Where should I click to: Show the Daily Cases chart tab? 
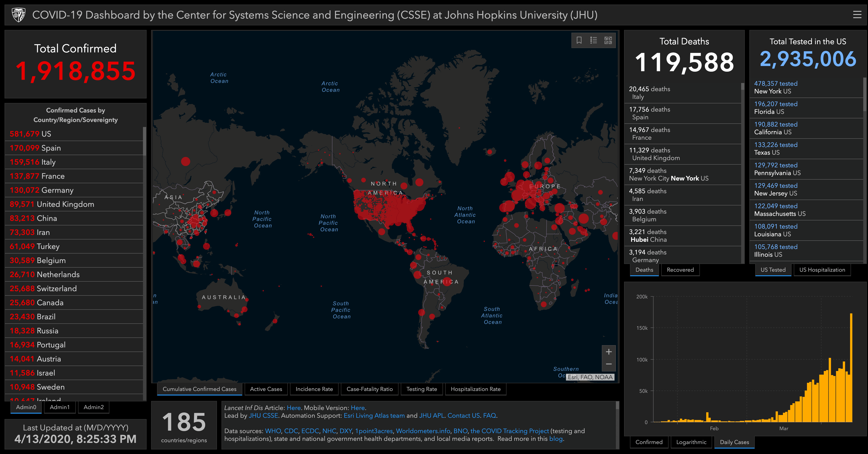[734, 442]
